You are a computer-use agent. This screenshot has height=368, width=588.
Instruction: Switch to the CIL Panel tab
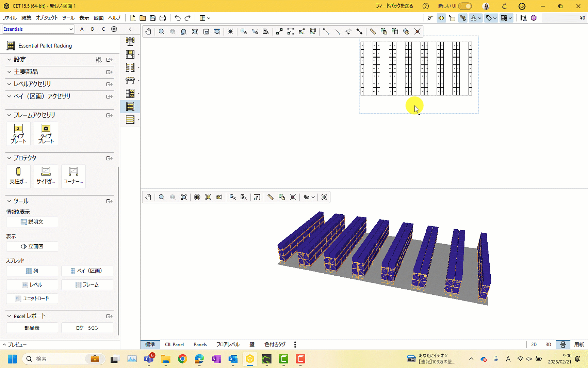click(x=174, y=344)
